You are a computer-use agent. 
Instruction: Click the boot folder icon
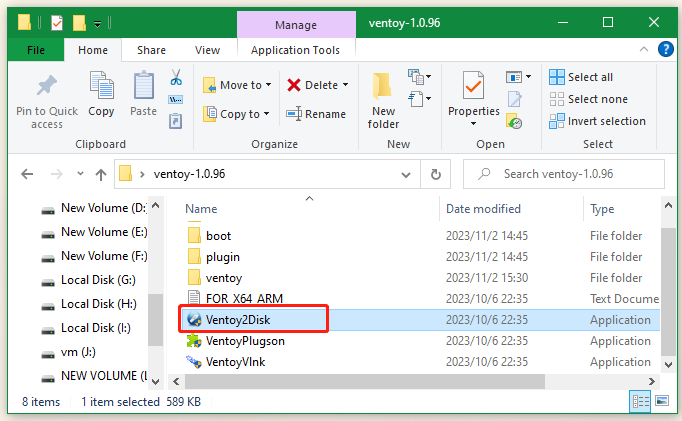click(x=194, y=235)
